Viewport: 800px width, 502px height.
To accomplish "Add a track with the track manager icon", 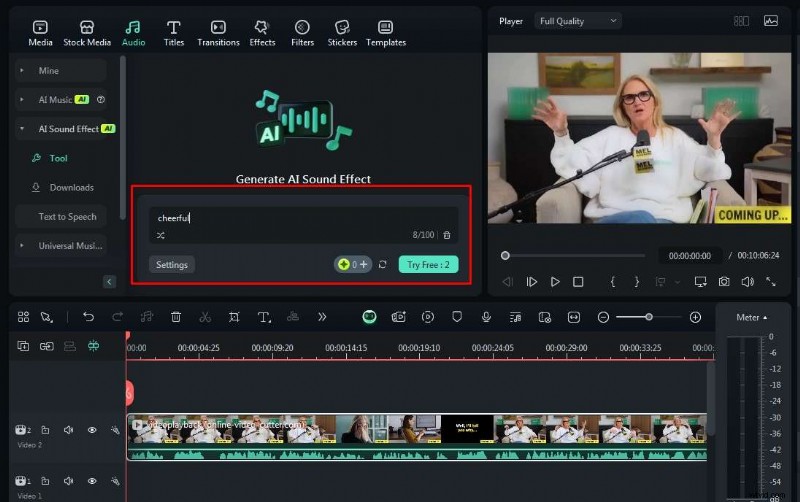I will tap(23, 346).
